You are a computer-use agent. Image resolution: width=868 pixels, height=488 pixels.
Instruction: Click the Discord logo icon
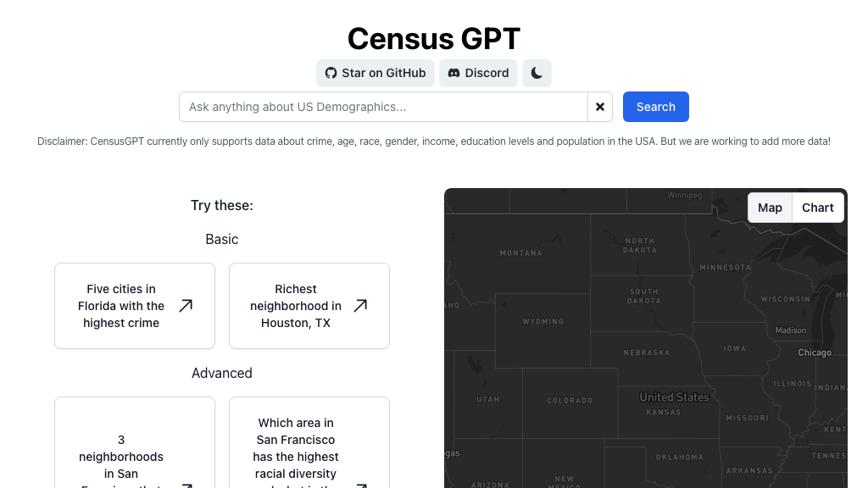tap(453, 73)
